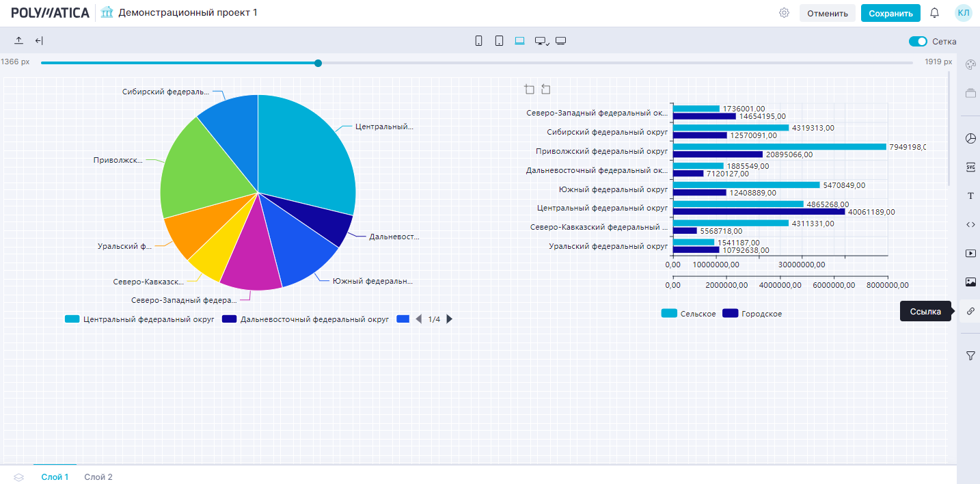Open the user КЛ avatar menu
The height and width of the screenshot is (484, 980).
(963, 13)
